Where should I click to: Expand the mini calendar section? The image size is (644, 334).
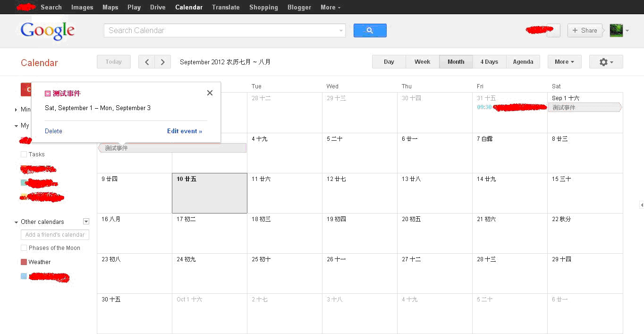click(x=17, y=110)
